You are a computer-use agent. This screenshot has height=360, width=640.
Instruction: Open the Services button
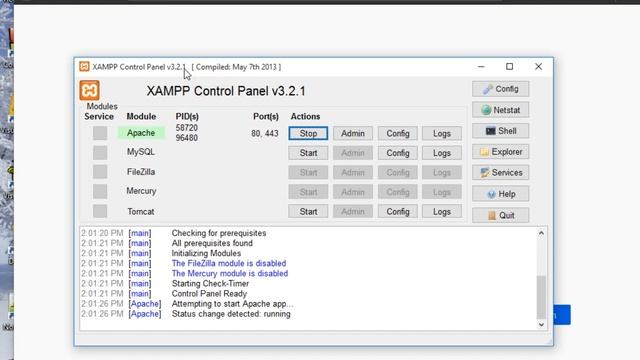[x=500, y=173]
